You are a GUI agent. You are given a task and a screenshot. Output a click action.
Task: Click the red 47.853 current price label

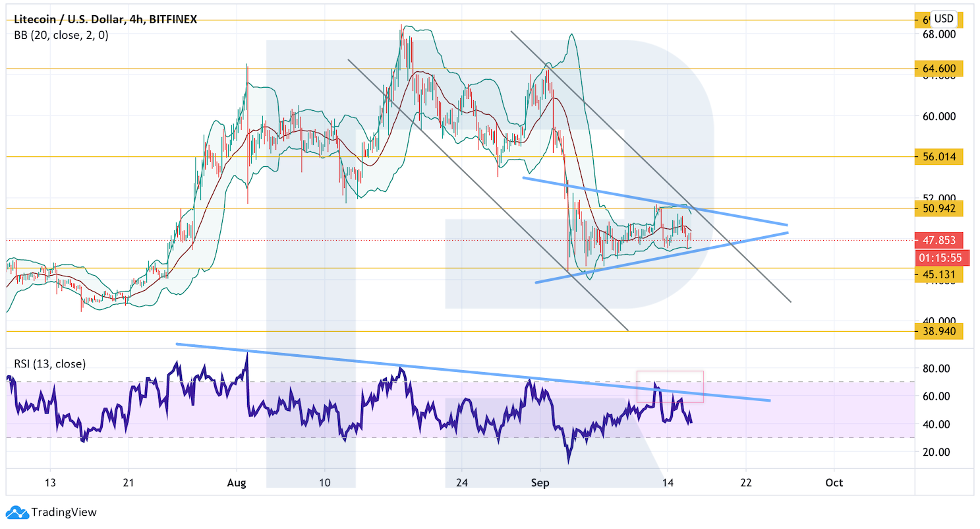[x=939, y=240]
